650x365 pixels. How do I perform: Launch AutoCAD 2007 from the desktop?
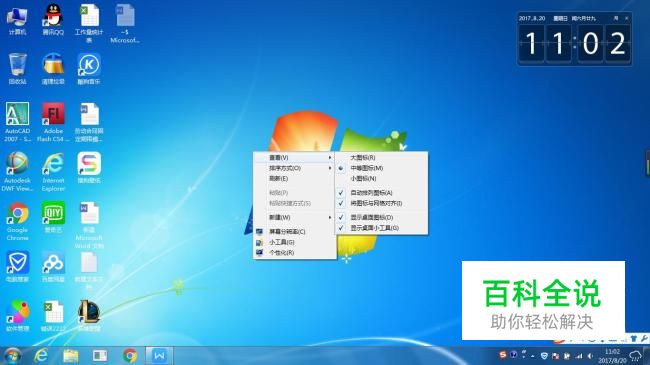(17, 122)
